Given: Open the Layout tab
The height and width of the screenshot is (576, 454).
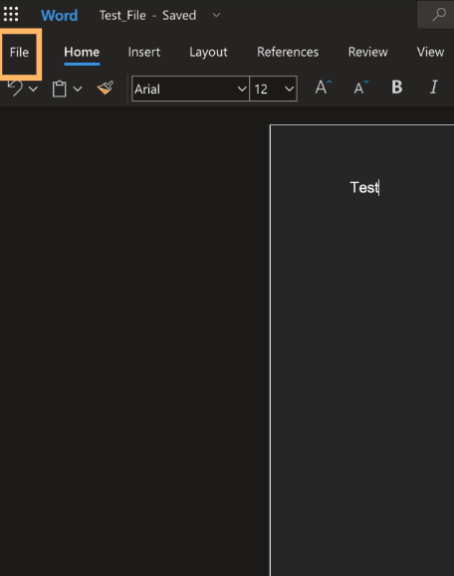Looking at the screenshot, I should [208, 53].
